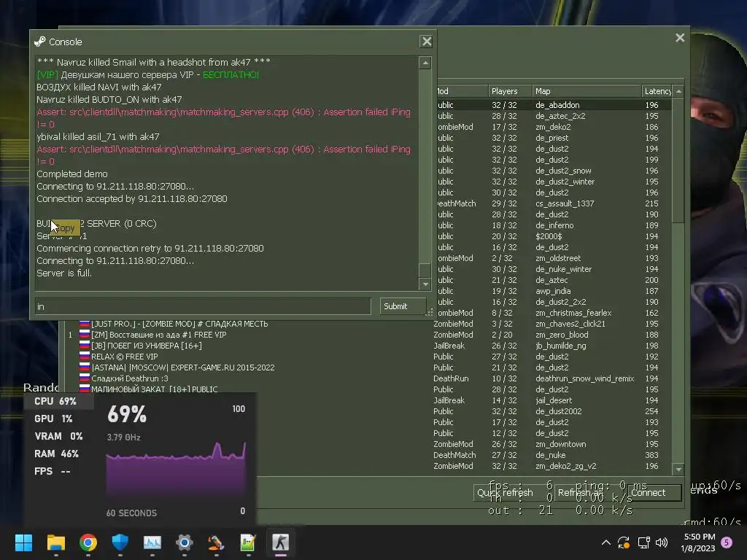Select awp_india server row
This screenshot has height=560, width=747.
coord(554,291)
